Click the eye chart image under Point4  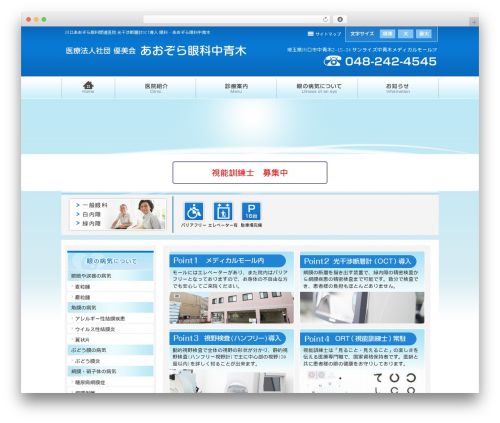coord(362,382)
